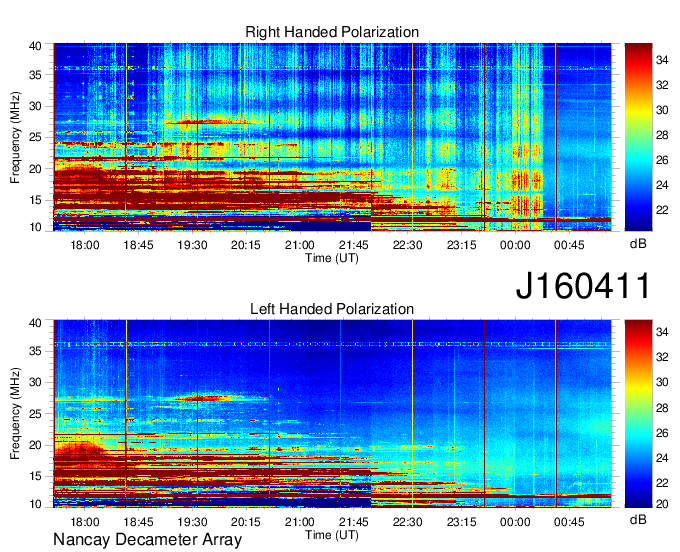Image resolution: width=680 pixels, height=552 pixels.
Task: Click the 21:00 tick of the right-handed plot
Action: tap(299, 245)
